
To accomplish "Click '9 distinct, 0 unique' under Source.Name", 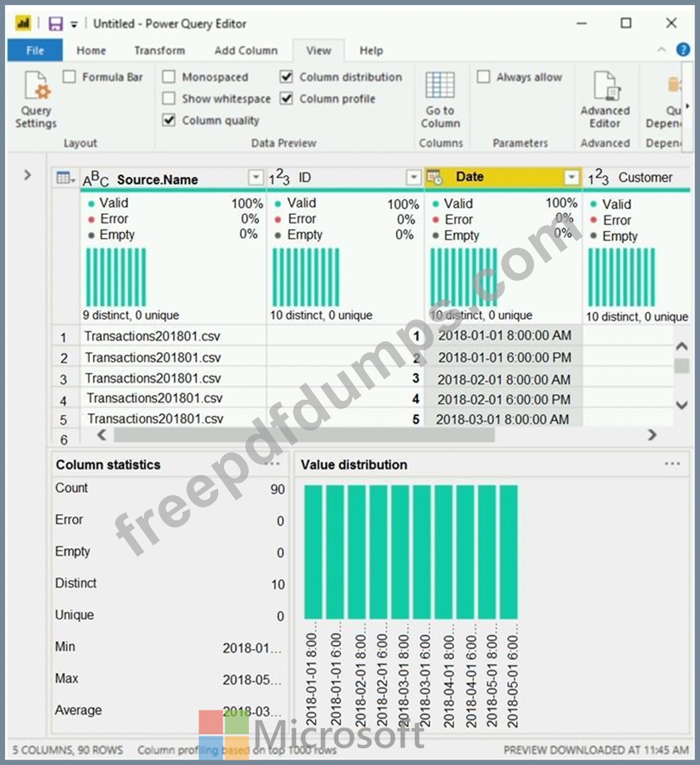I will point(131,315).
